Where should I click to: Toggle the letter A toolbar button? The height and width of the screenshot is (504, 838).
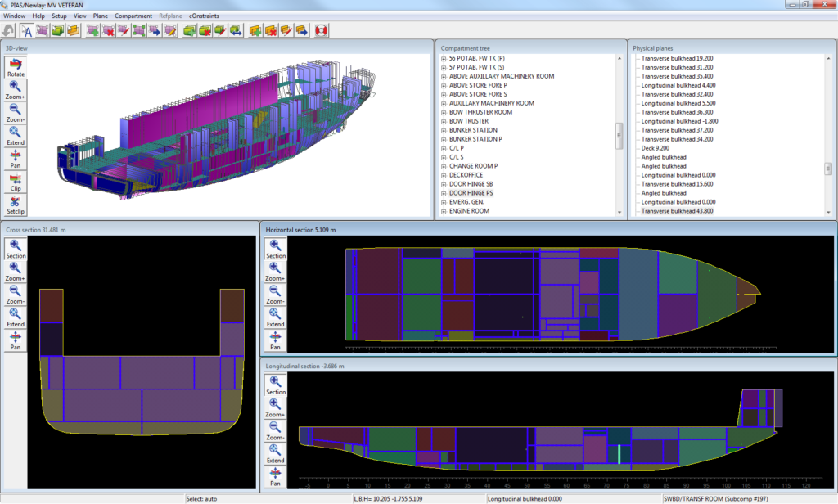pos(26,31)
